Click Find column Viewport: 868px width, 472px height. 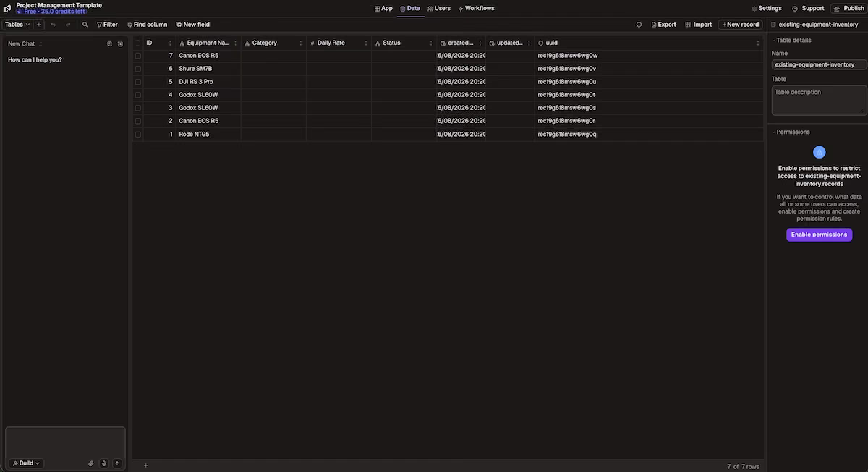click(x=148, y=25)
